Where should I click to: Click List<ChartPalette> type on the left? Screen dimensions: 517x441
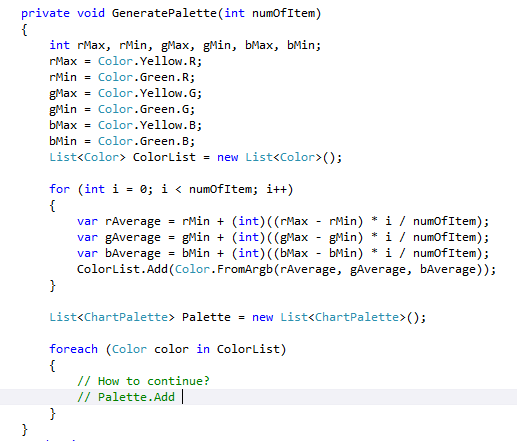coord(112,317)
